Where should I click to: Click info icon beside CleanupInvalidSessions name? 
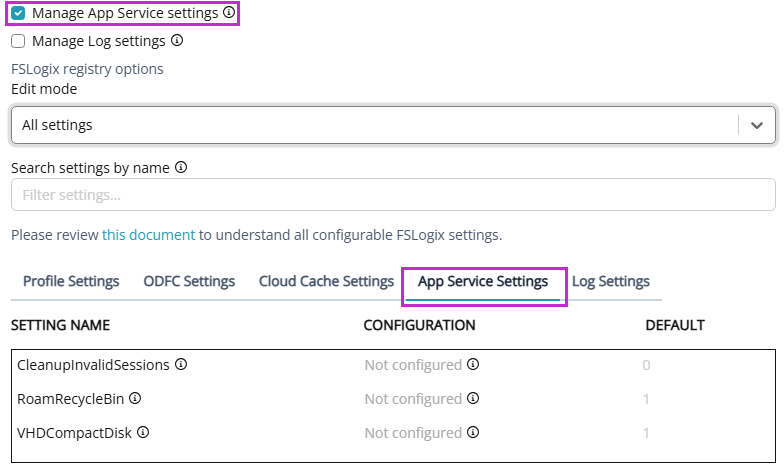point(181,365)
